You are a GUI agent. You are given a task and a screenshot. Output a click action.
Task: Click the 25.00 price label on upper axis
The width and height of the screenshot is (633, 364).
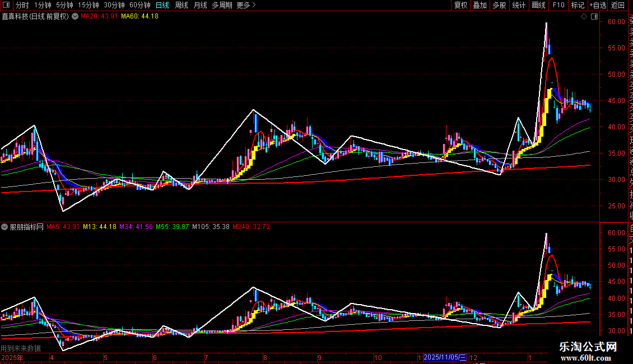(616, 206)
